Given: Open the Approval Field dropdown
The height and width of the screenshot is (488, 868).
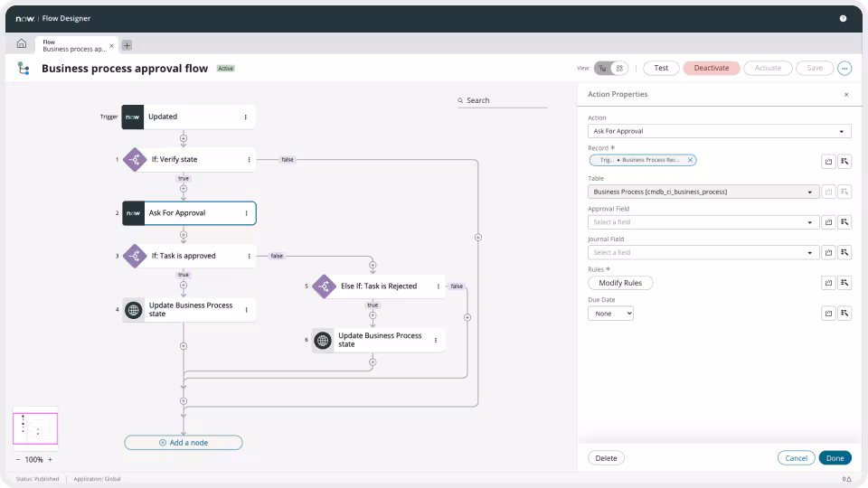Looking at the screenshot, I should coord(702,222).
